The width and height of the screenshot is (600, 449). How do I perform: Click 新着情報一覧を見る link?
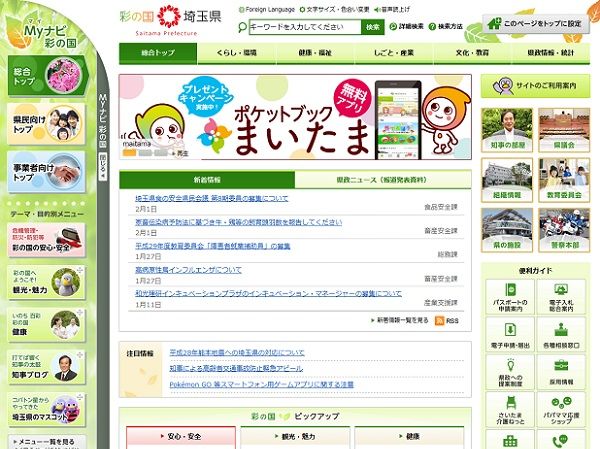[399, 320]
